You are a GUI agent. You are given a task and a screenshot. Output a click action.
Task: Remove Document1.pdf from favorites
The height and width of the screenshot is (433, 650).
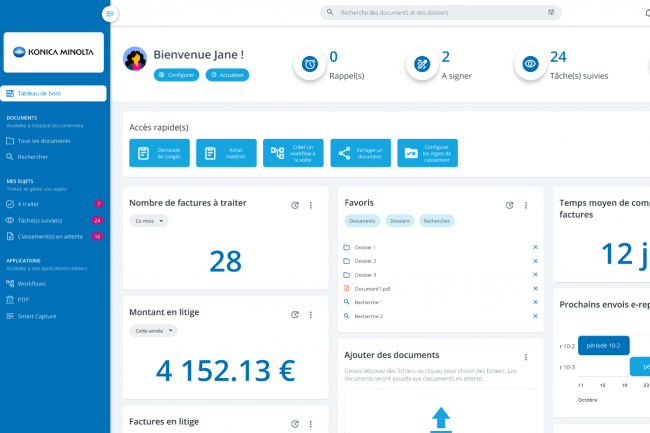click(535, 288)
